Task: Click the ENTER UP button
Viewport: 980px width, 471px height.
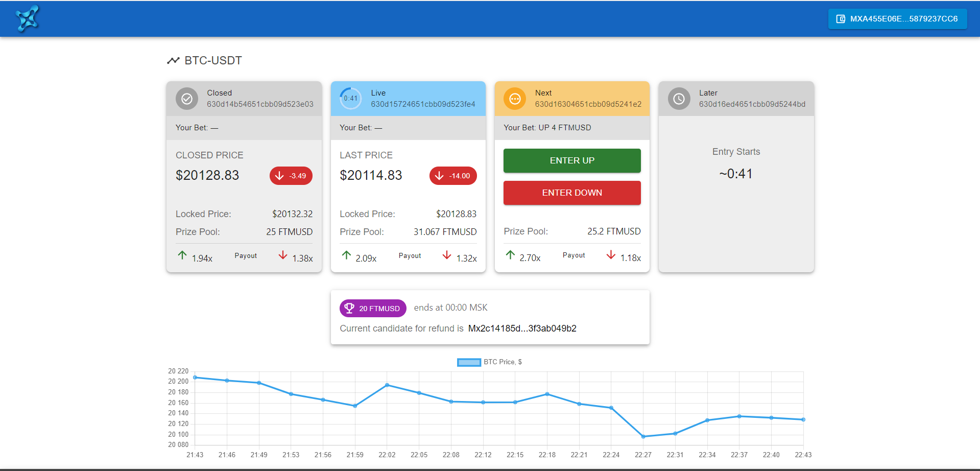Action: point(572,160)
